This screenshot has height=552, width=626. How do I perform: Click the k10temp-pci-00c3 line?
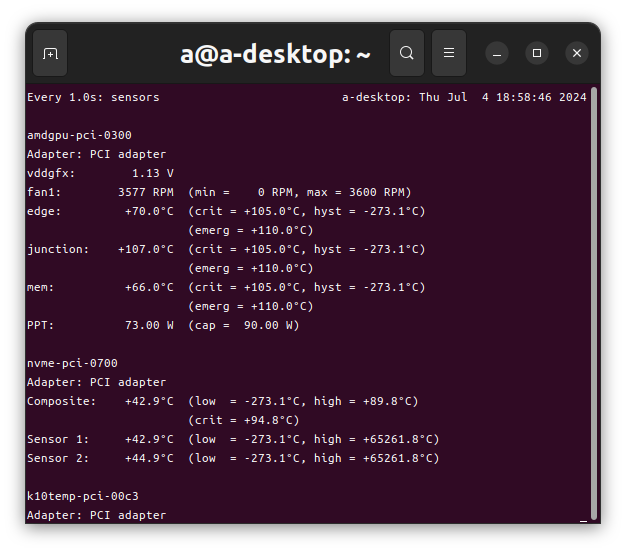point(83,496)
